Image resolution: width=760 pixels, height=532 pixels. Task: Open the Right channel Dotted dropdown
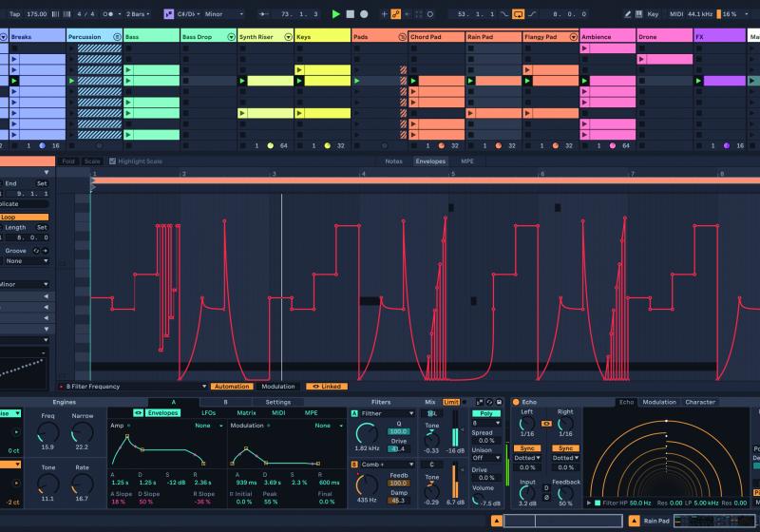(x=565, y=458)
